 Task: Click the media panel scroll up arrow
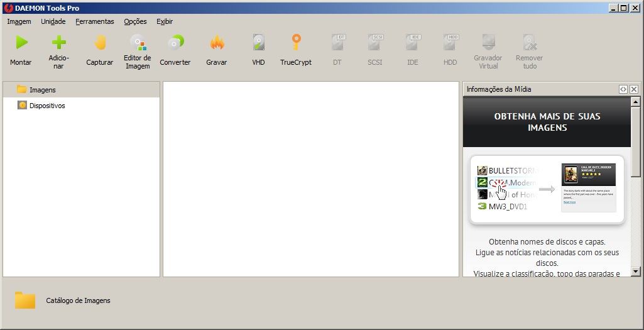636,101
